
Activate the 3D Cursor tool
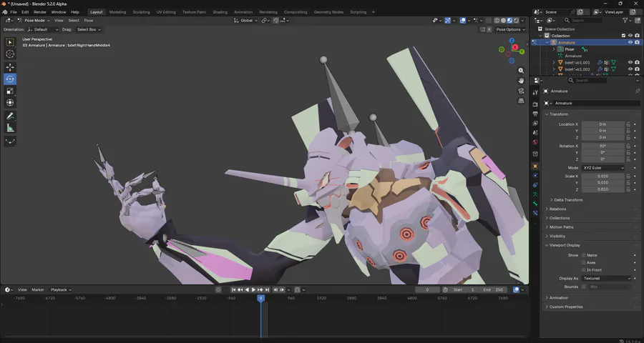[10, 54]
